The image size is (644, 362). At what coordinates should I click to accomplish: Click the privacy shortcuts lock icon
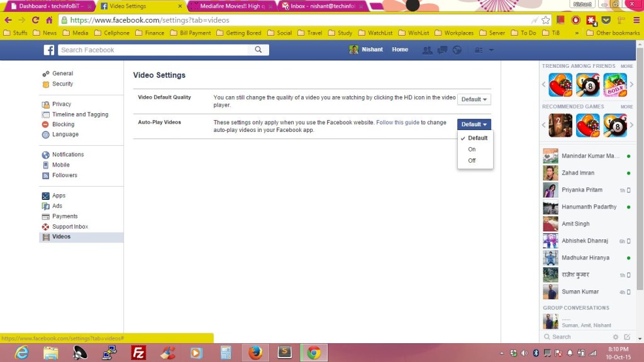(479, 50)
